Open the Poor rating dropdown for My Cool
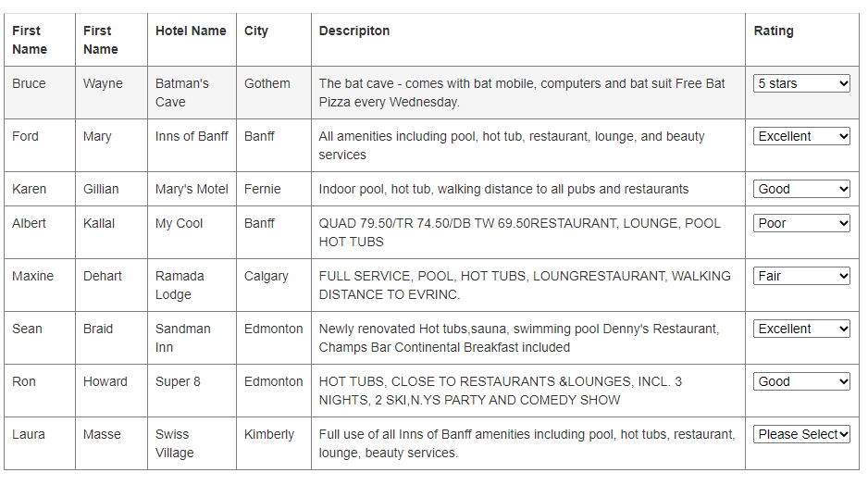The width and height of the screenshot is (868, 485). tap(801, 223)
